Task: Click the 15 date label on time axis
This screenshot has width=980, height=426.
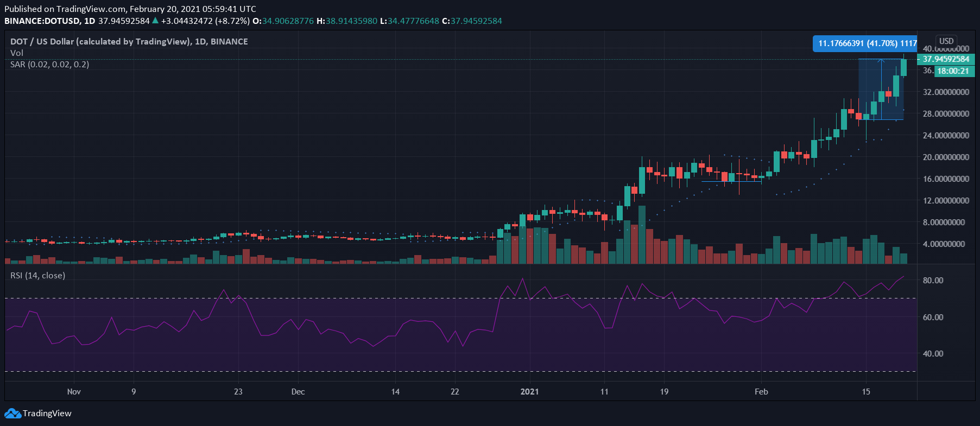Action: click(866, 392)
